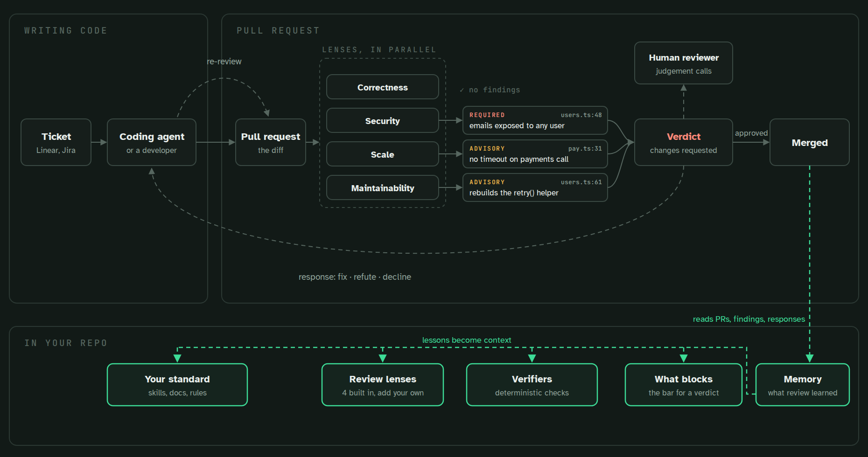
Task: Click 'reads PRs, findings, responses' label
Action: [x=749, y=319]
